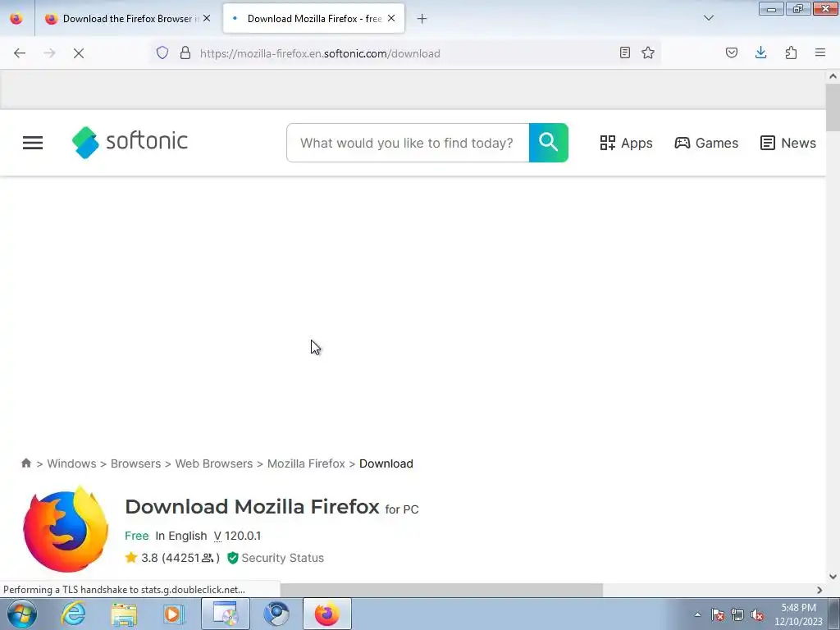View site security via the padlock icon

(185, 52)
